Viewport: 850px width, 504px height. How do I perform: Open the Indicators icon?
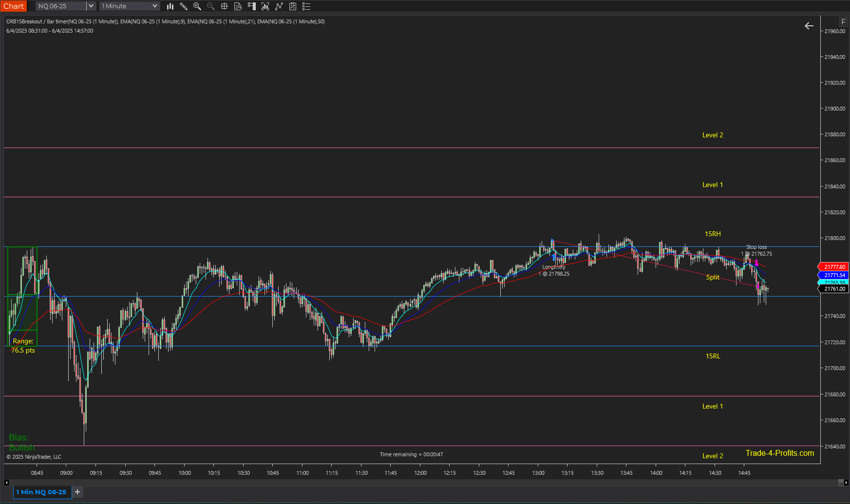pos(279,6)
